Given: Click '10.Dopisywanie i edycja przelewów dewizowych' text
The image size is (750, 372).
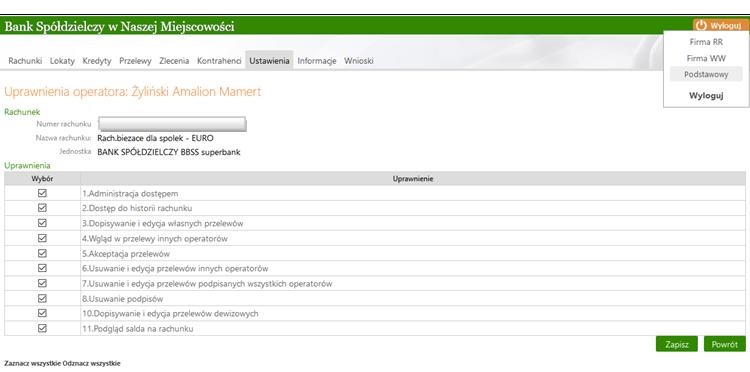Looking at the screenshot, I should [170, 314].
